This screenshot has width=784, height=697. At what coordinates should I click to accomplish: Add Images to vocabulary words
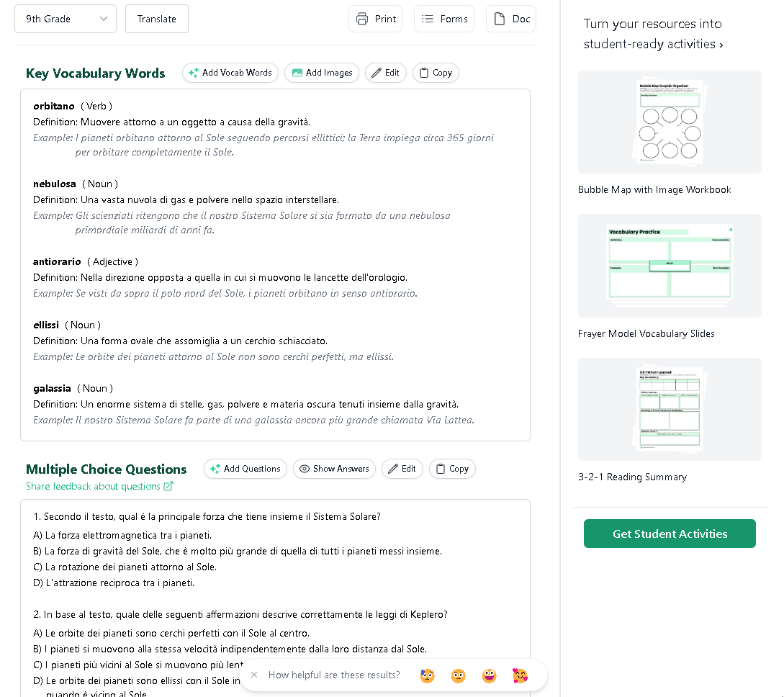(322, 73)
